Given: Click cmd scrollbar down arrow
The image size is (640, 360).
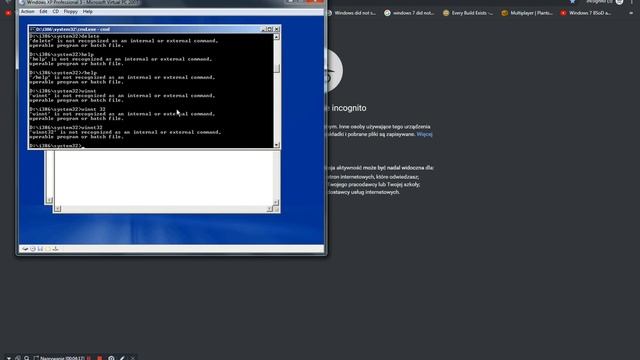Looking at the screenshot, I should click(x=276, y=145).
